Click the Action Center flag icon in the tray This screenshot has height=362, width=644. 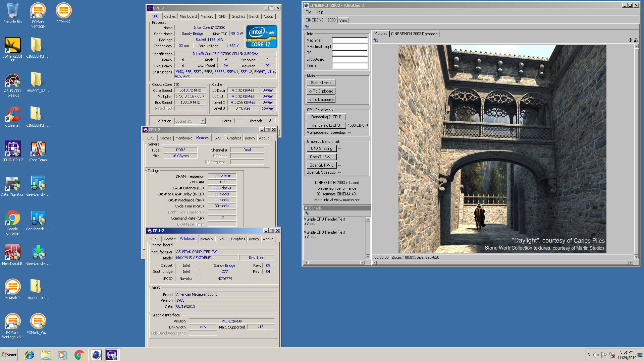pos(604,355)
